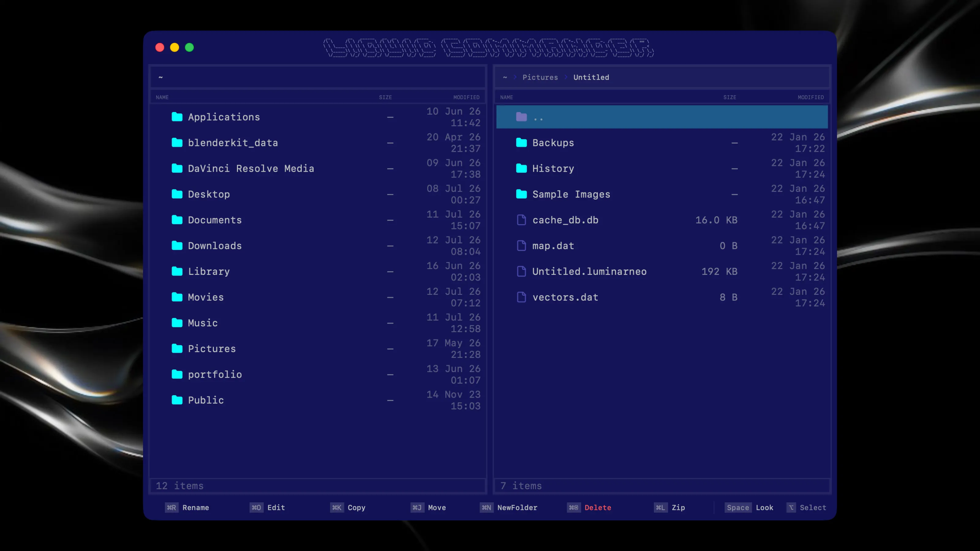Screen dimensions: 980x551
Task: Select the Untitled.luminarneo file name
Action: tap(589, 272)
